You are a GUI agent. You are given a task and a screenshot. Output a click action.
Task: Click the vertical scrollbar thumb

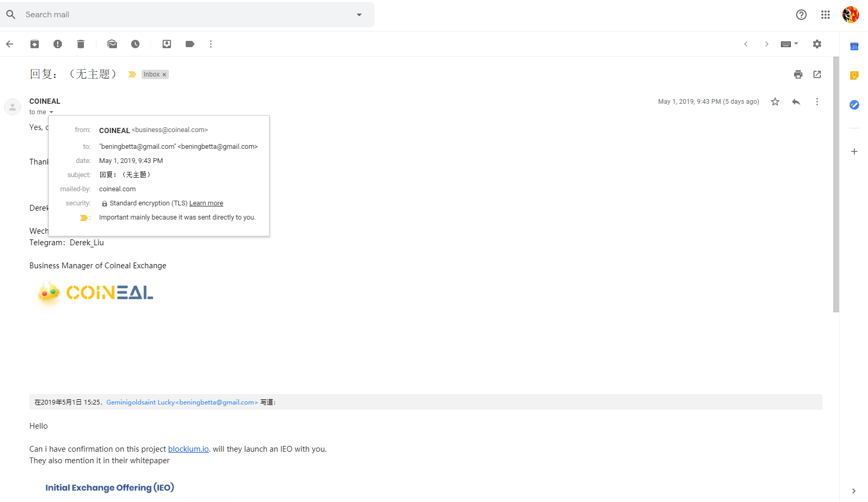tap(836, 184)
